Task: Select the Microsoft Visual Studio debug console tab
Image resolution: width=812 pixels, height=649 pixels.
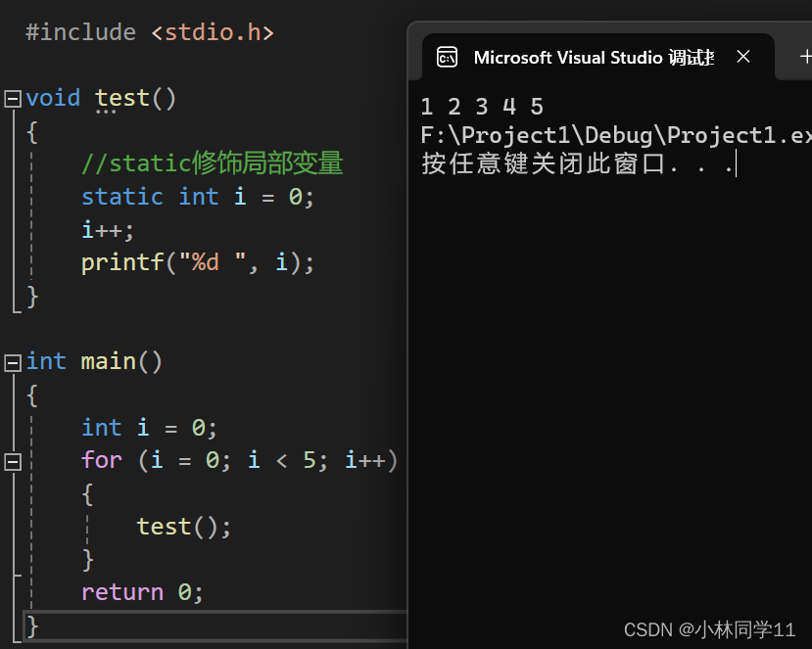Action: click(597, 57)
